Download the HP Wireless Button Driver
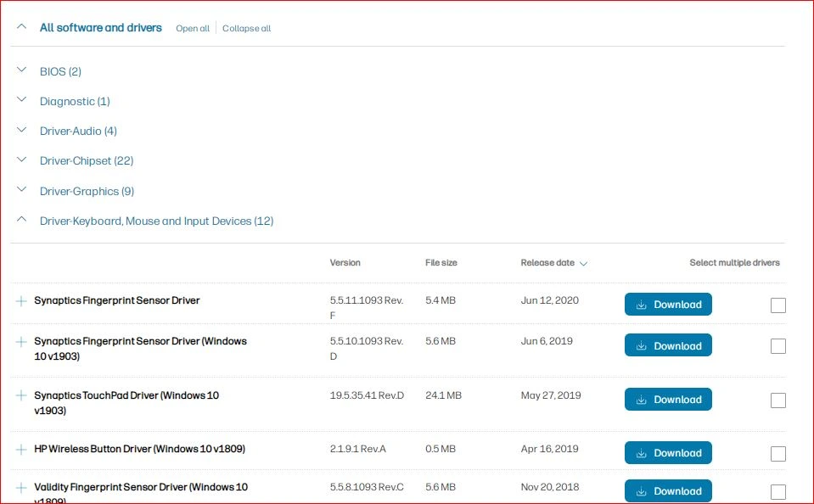Viewport: 814px width, 504px height. click(668, 452)
